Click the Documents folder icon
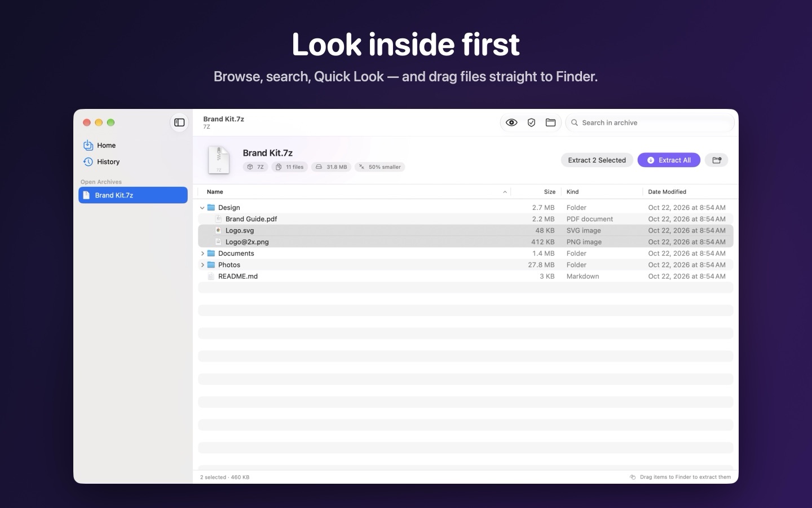Image resolution: width=812 pixels, height=508 pixels. tap(211, 253)
